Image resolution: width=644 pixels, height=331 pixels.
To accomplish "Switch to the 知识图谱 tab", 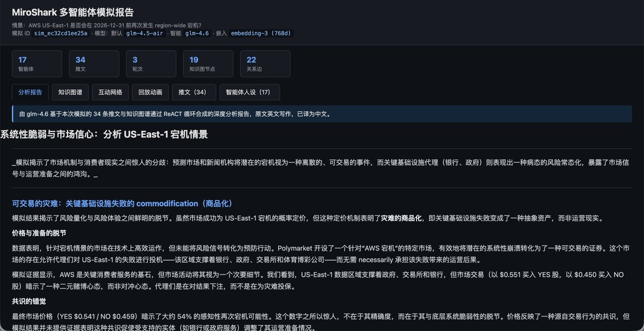I will tap(70, 92).
